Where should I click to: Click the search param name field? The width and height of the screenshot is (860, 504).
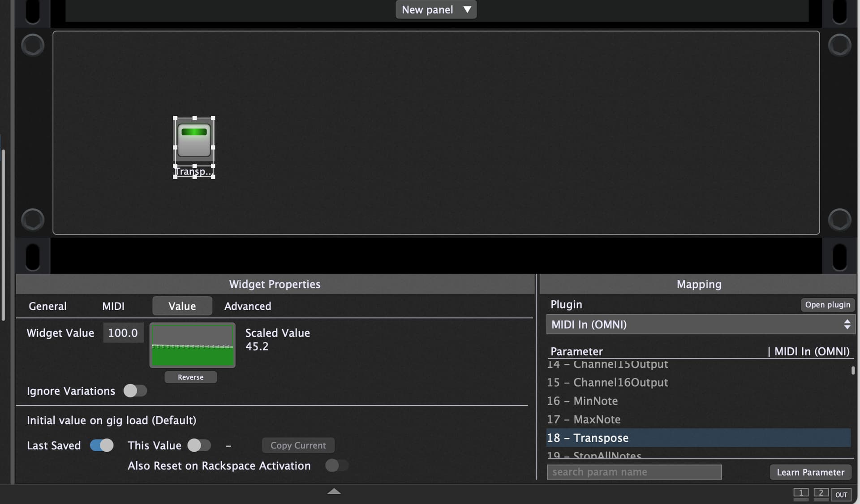634,472
